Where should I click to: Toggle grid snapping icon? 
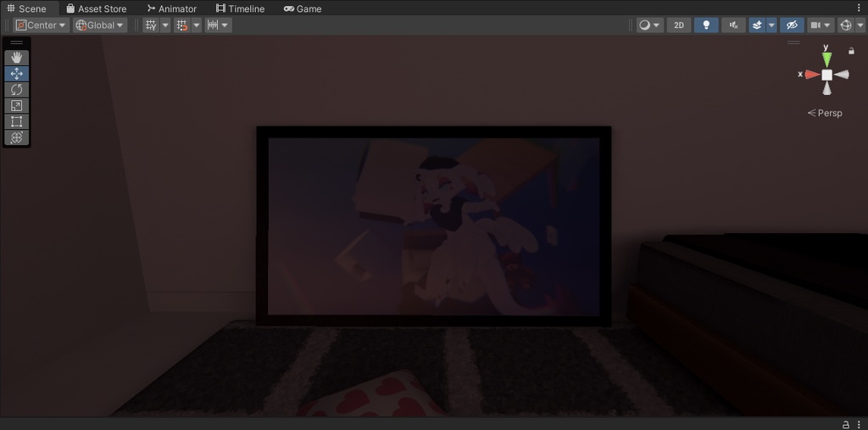[x=181, y=25]
